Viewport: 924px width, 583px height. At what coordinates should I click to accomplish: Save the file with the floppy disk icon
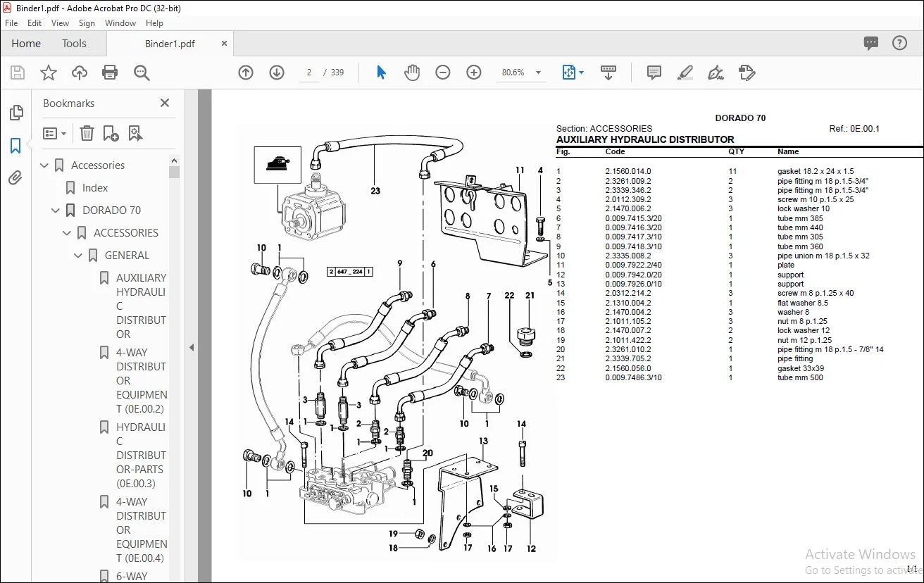(18, 73)
